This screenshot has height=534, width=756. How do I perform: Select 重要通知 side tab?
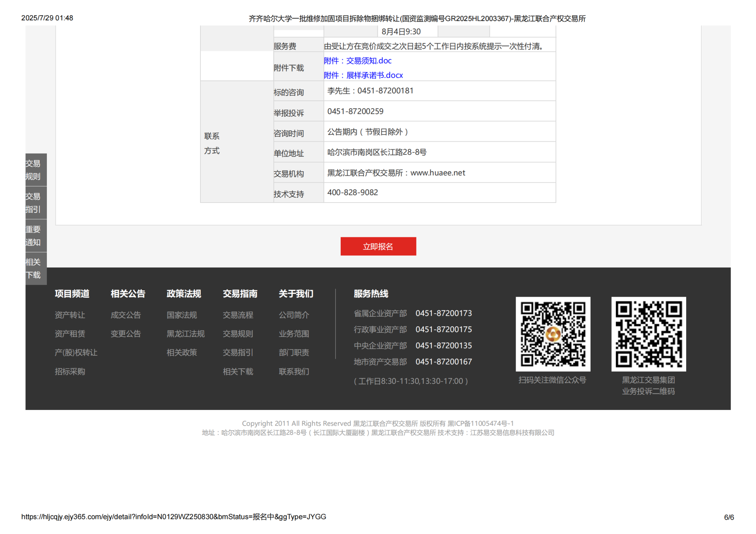point(36,235)
